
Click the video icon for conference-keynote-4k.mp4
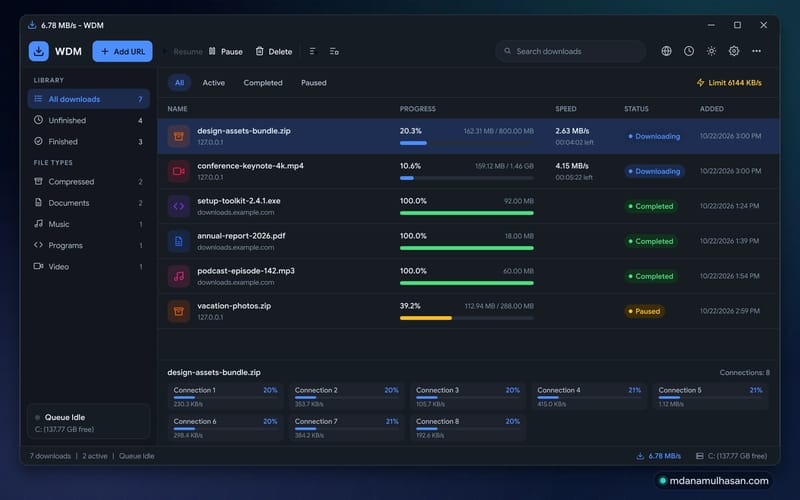tap(179, 171)
